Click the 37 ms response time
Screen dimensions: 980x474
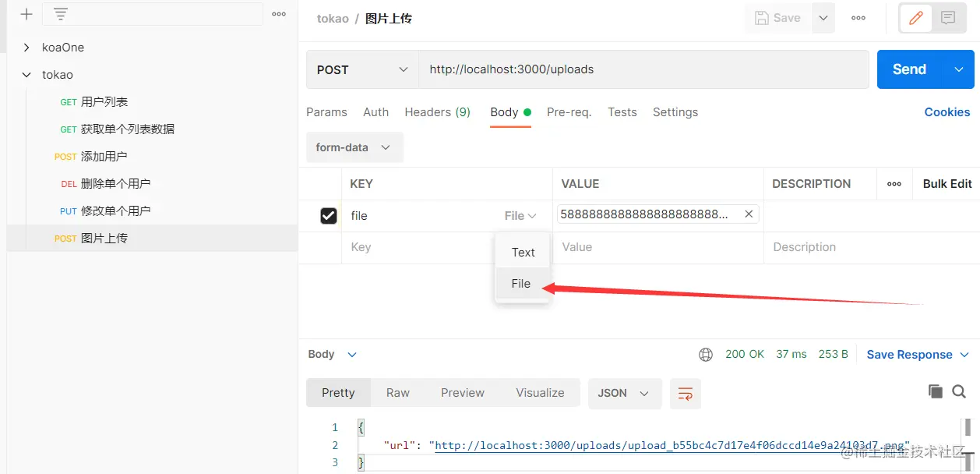point(791,355)
